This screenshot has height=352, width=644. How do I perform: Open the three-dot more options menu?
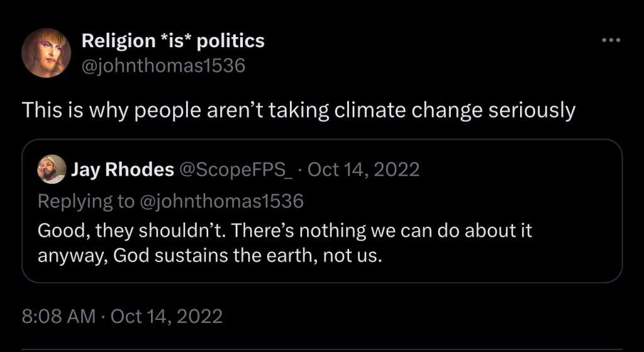[x=611, y=40]
